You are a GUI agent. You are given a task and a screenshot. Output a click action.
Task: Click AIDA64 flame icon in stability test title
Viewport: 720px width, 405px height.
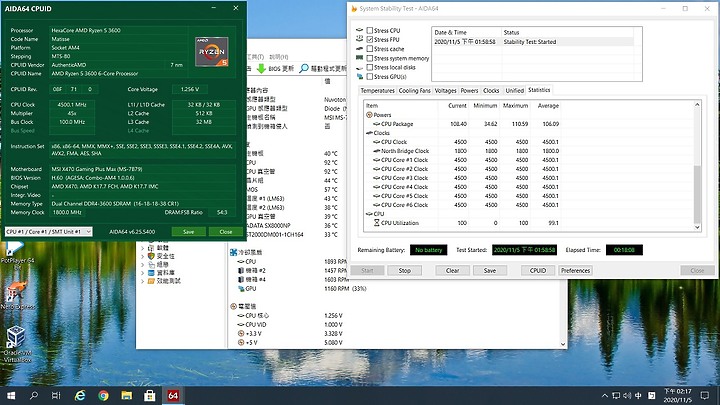click(x=354, y=8)
